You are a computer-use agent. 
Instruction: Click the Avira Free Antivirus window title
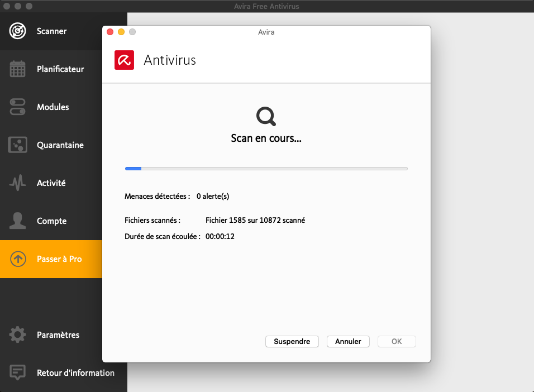click(266, 7)
